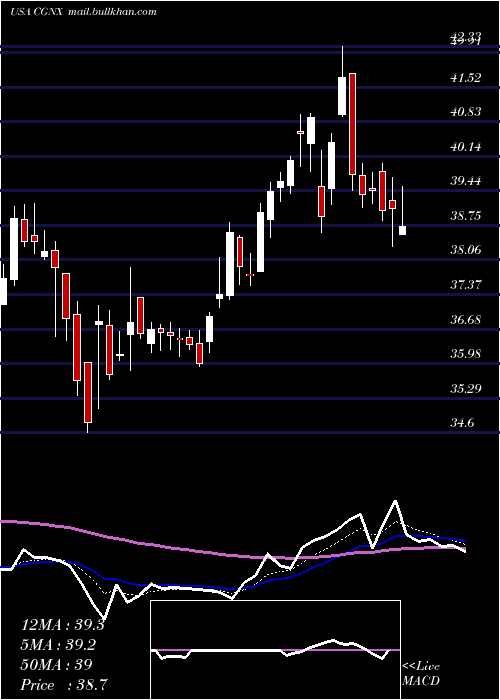The height and width of the screenshot is (700, 500).
Task: Click the 41.52 price axis label
Action: pyautogui.click(x=466, y=78)
